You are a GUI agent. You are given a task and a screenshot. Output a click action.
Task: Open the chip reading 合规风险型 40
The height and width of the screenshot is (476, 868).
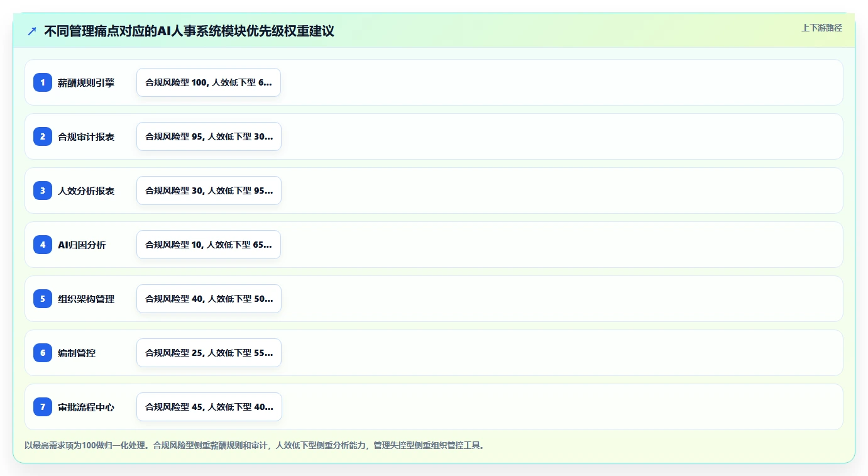click(x=209, y=299)
